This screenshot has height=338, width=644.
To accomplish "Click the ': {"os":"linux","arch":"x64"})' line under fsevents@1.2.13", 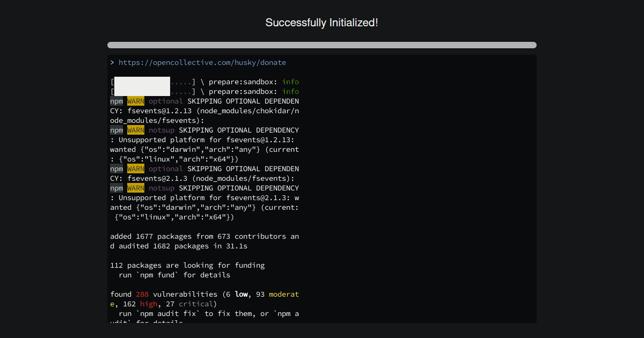I will point(174,159).
